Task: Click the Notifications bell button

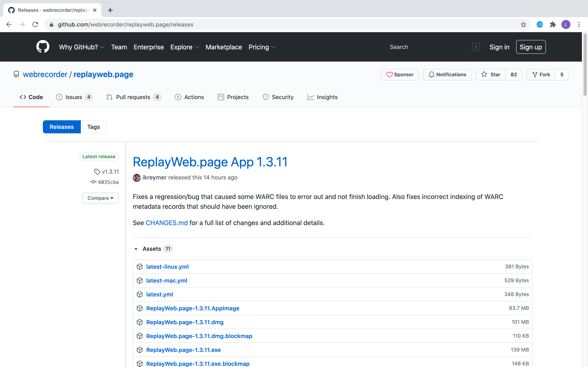Action: click(x=447, y=74)
